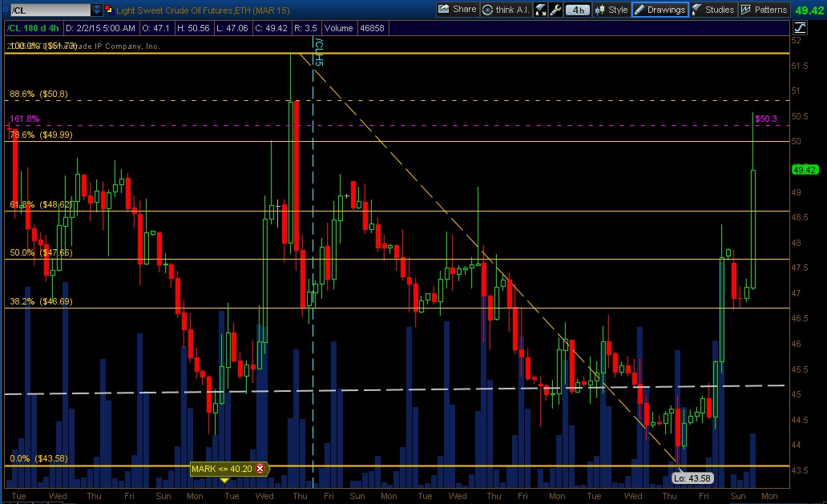Screen dimensions: 827x504
Task: Remove the MARK <= 40.20 alert
Action: (260, 468)
